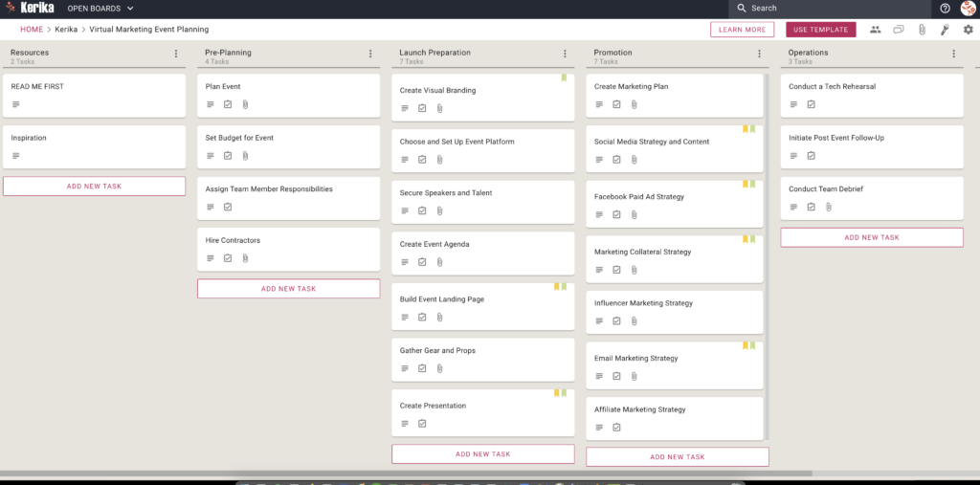
Task: Click the Kerika logo
Action: click(x=30, y=8)
